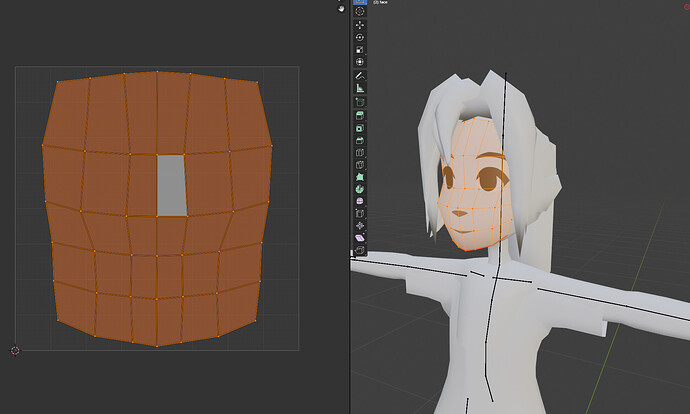
Task: Select the Cursor tool in the toolbar
Action: [x=360, y=12]
